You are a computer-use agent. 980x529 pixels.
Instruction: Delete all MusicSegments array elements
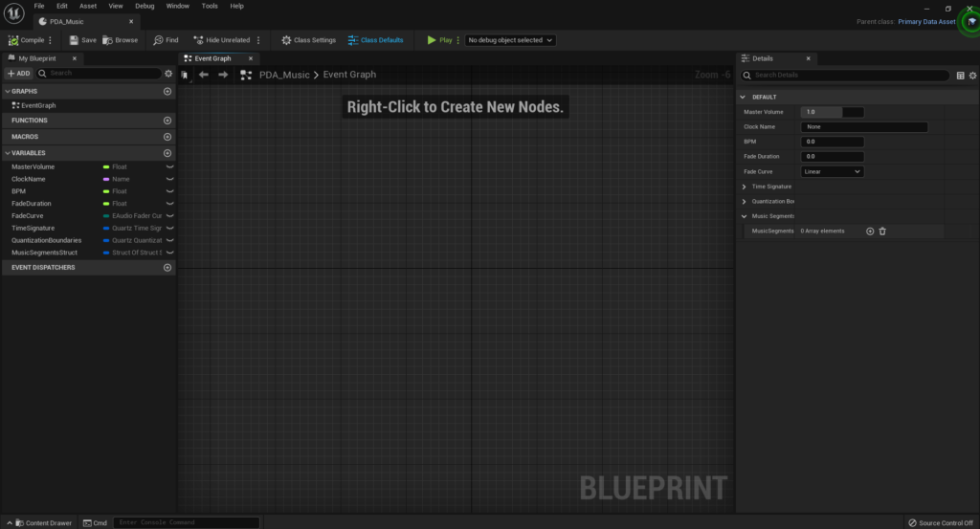(882, 231)
